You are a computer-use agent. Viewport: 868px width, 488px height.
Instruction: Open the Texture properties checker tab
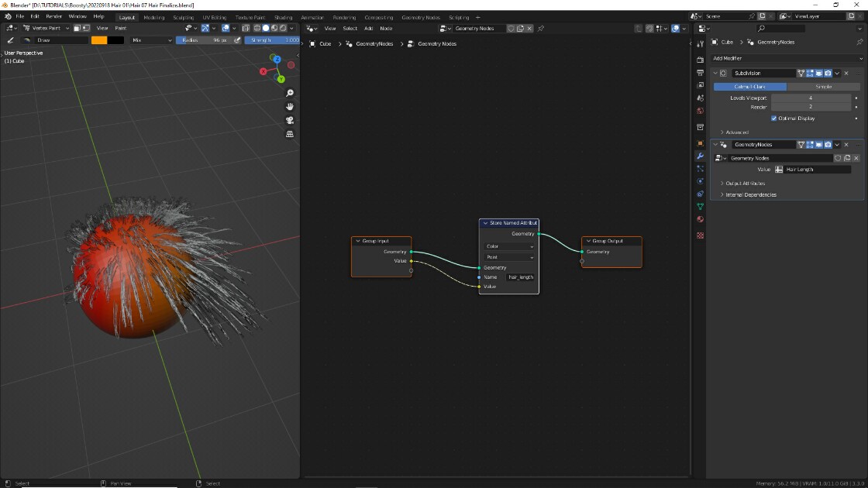701,235
